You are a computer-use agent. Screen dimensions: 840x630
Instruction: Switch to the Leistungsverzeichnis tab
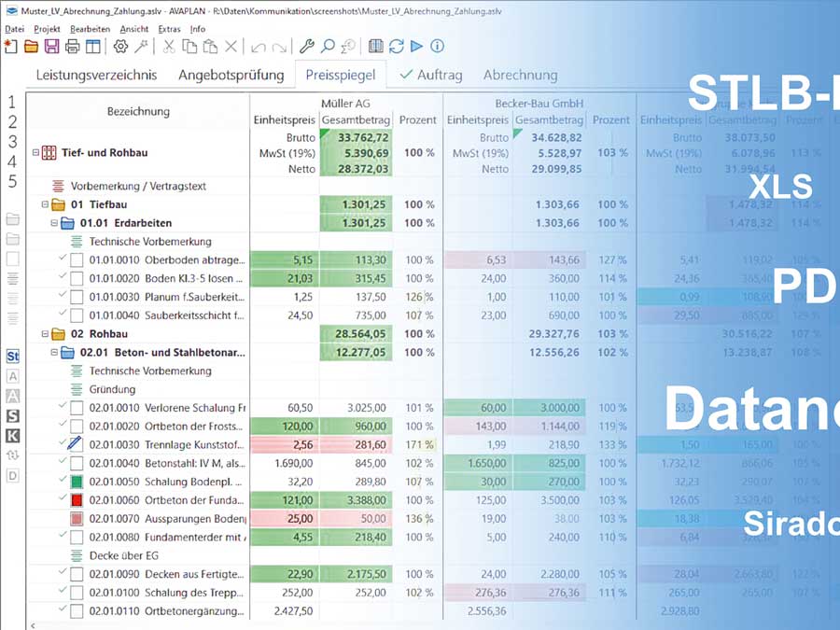point(96,75)
